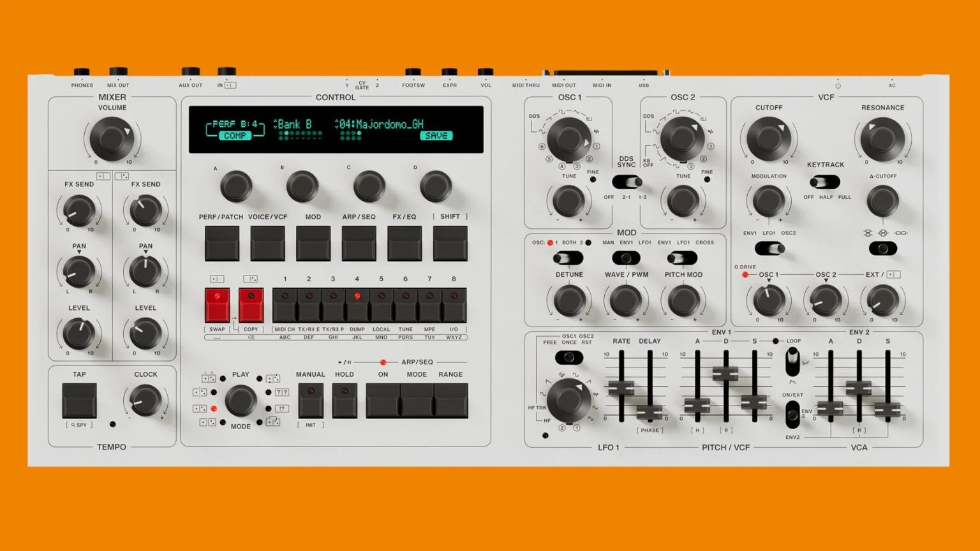Viewport: 980px width, 551px height.
Task: Hit the SHIFT button
Action: pos(450,243)
